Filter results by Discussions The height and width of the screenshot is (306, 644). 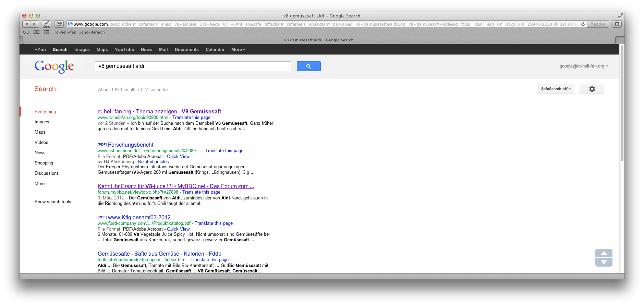point(47,173)
